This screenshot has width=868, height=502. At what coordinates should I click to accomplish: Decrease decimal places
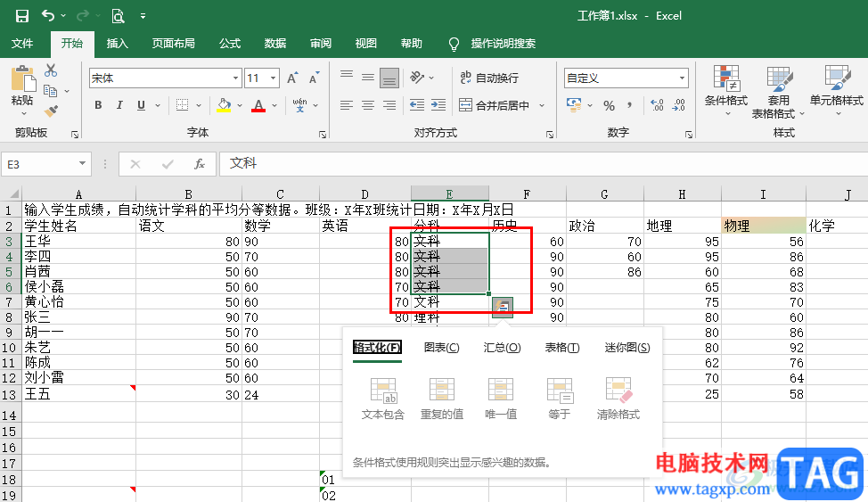pyautogui.click(x=679, y=105)
